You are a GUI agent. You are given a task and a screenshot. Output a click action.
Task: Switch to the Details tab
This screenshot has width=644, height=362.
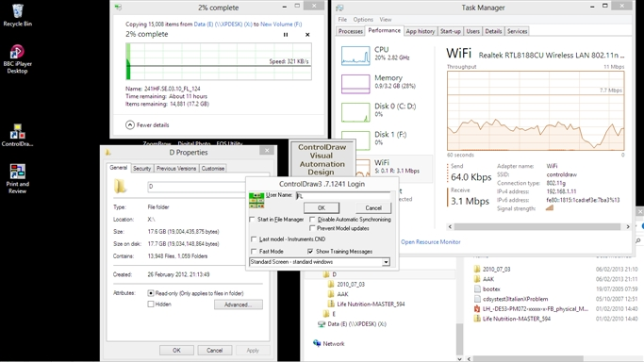point(493,31)
